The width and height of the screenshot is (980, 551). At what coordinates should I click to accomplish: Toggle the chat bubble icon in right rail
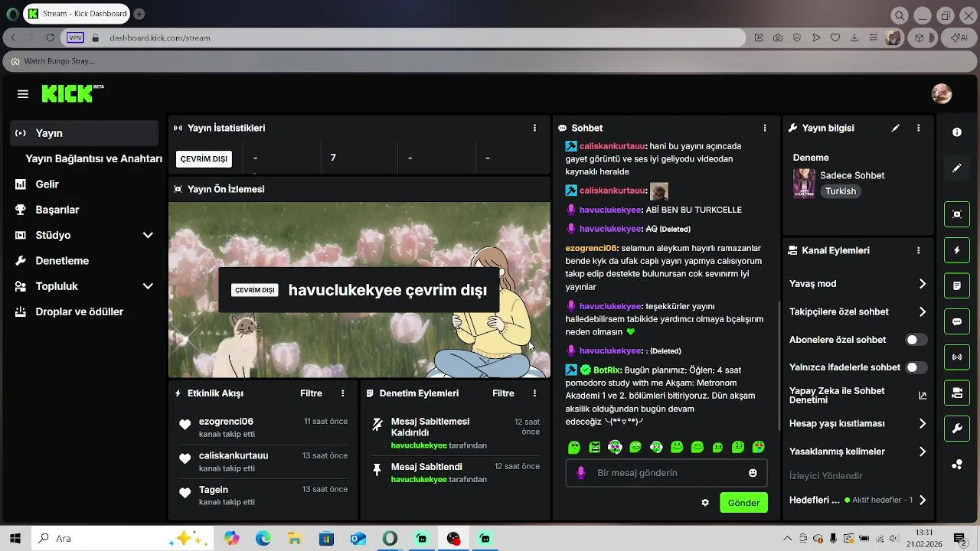pos(957,321)
